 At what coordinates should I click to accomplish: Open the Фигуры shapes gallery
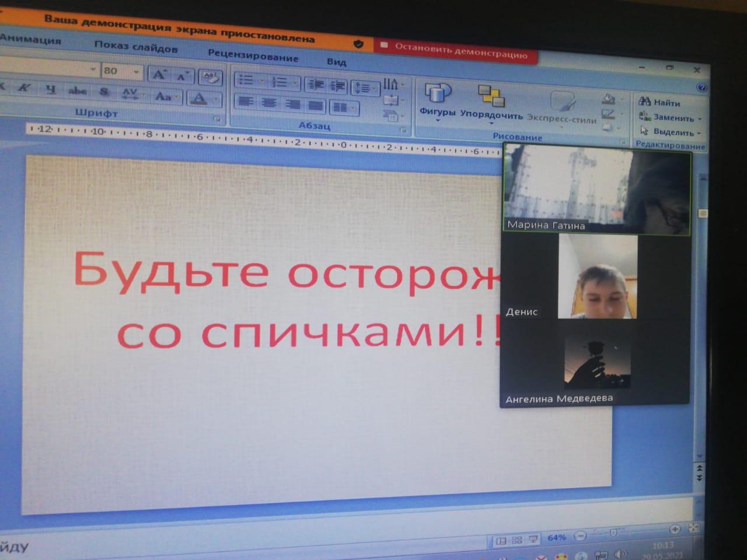437,99
